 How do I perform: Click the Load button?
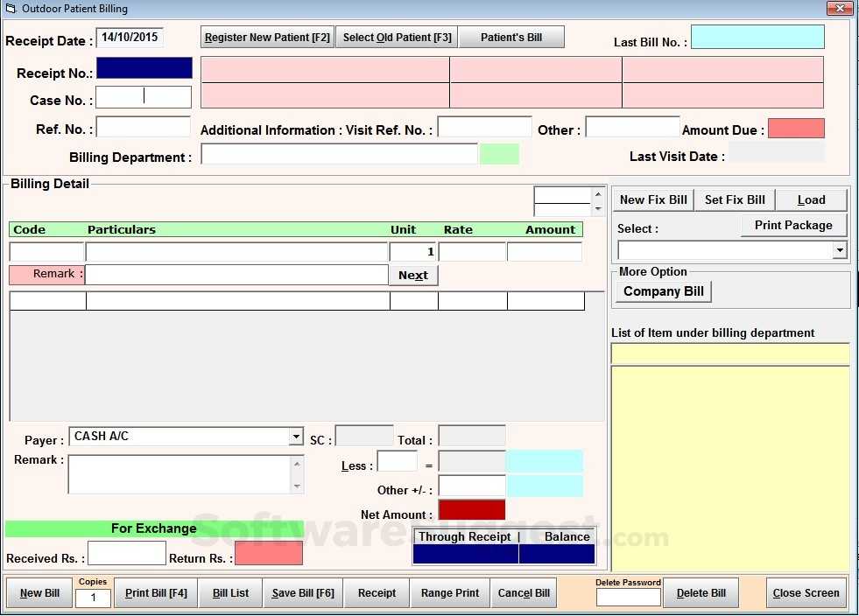tap(812, 199)
